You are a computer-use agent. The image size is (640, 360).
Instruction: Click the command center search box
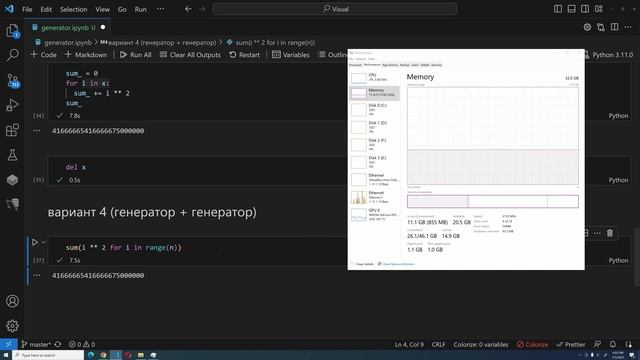335,9
